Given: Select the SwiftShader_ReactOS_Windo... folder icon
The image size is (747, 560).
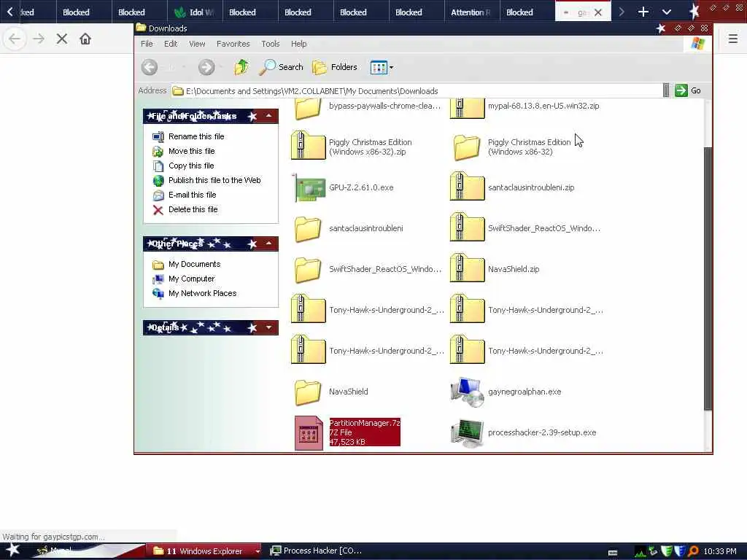Looking at the screenshot, I should [308, 270].
